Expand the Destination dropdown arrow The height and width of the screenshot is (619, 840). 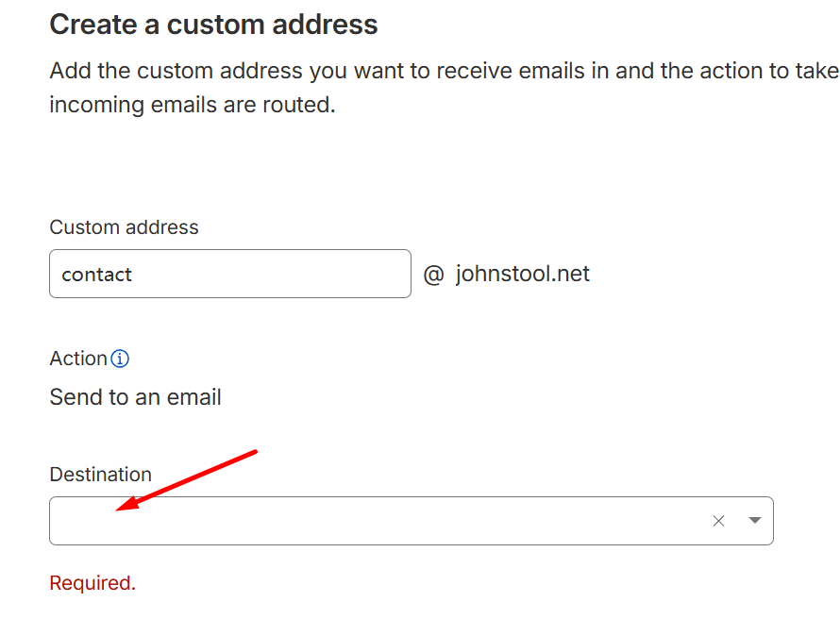point(755,521)
